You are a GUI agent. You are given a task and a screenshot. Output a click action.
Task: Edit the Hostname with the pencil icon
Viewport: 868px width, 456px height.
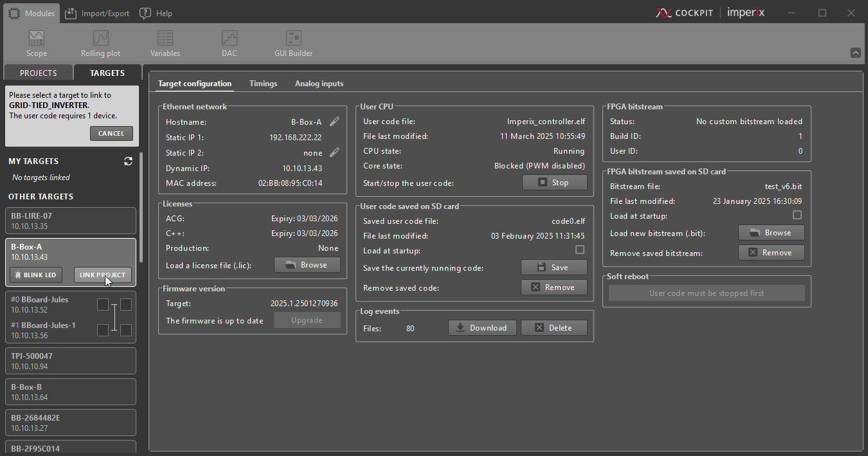pos(334,122)
